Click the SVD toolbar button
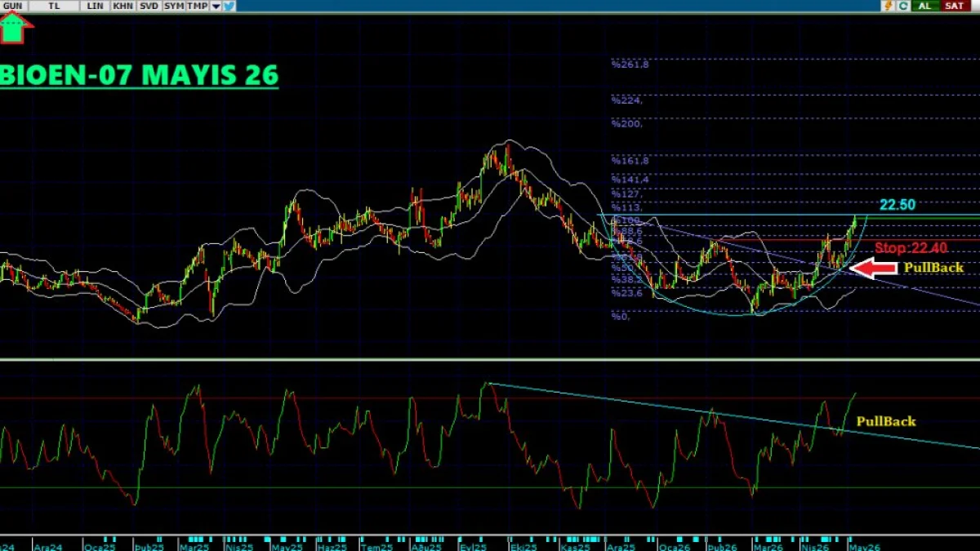Image resolution: width=980 pixels, height=551 pixels. [x=149, y=6]
